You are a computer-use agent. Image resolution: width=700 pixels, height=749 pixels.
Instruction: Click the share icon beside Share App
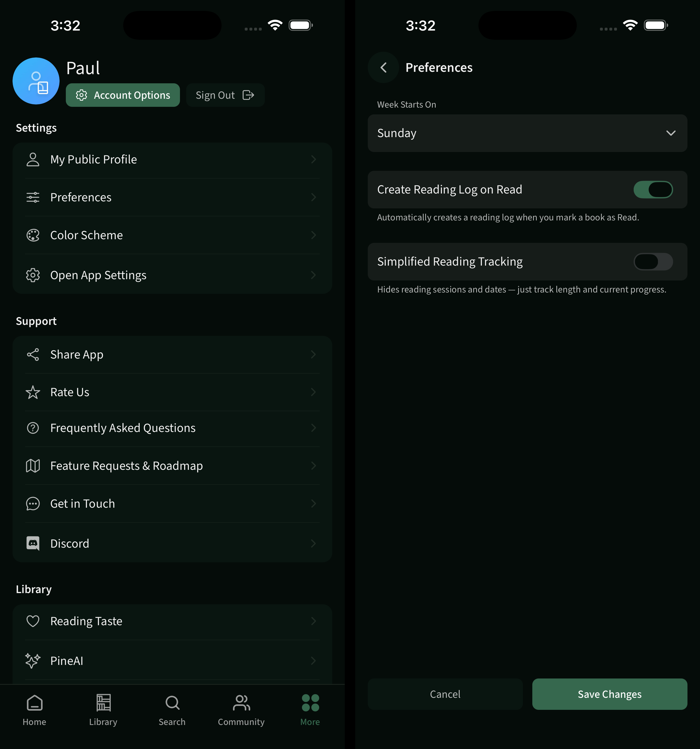(x=33, y=354)
